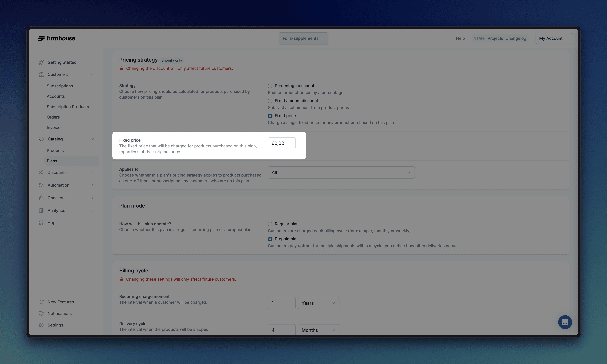The height and width of the screenshot is (364, 607).
Task: Go to Products under Catalog
Action: point(55,151)
